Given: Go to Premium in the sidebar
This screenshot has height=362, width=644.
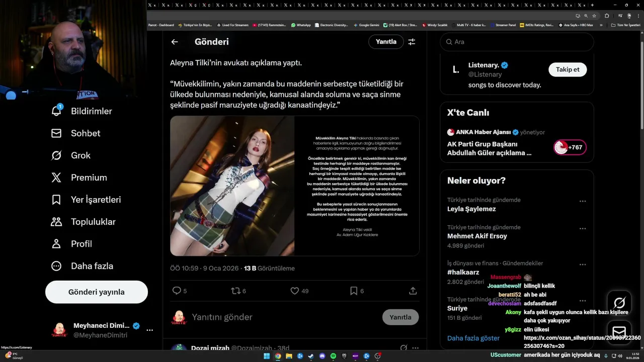Looking at the screenshot, I should (x=79, y=177).
